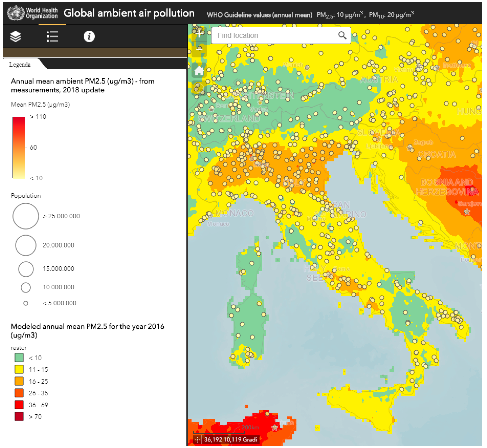Click the World Health Organization logo
Viewport: 487px width, 448px height.
pos(32,13)
